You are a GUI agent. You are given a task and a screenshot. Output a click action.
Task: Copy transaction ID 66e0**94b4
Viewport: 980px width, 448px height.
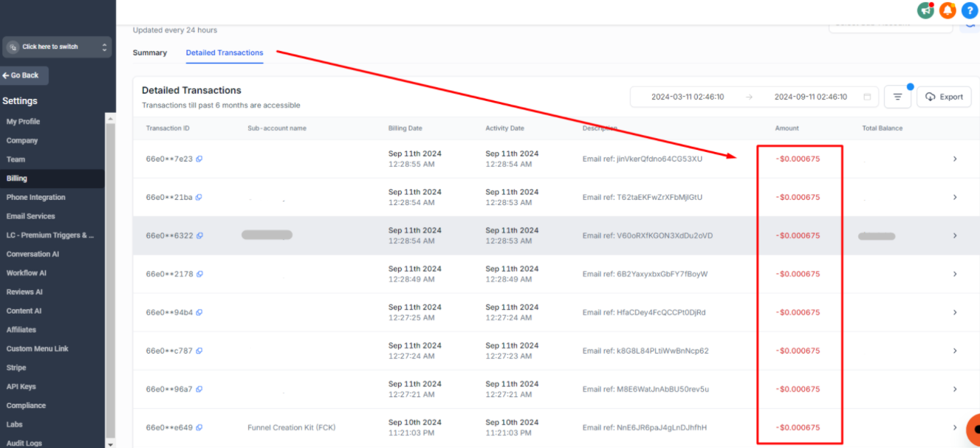(199, 313)
